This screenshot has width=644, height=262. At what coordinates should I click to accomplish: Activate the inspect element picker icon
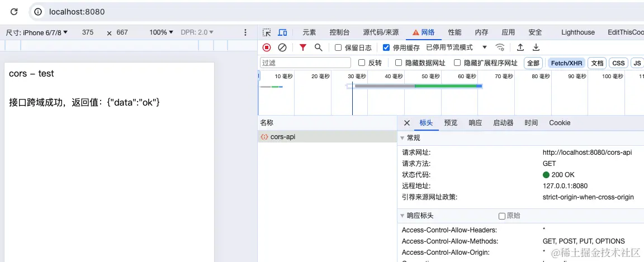point(267,32)
